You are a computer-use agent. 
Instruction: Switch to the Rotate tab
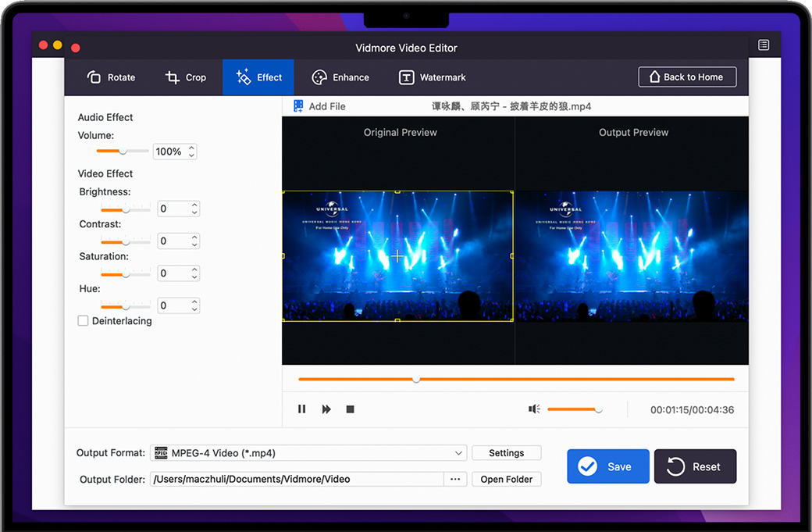pos(111,77)
